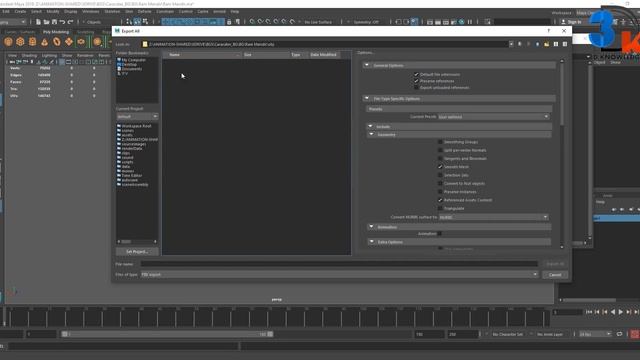Enable Split per-vertex Normals checkbox
Viewport: 640px width, 360px height.
click(440, 150)
